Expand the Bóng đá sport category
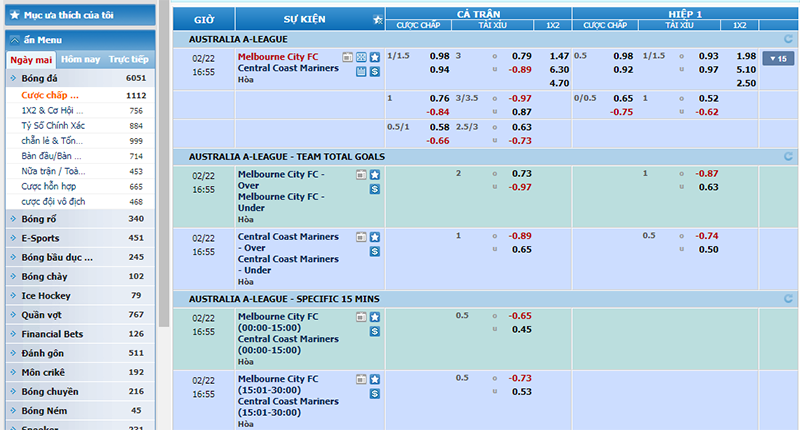This screenshot has width=800, height=430. tap(80, 78)
